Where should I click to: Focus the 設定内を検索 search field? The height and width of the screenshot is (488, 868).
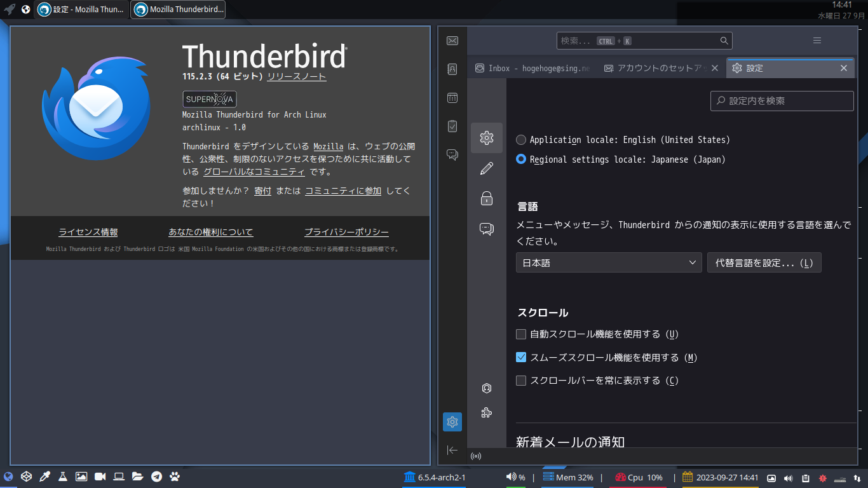pos(782,100)
